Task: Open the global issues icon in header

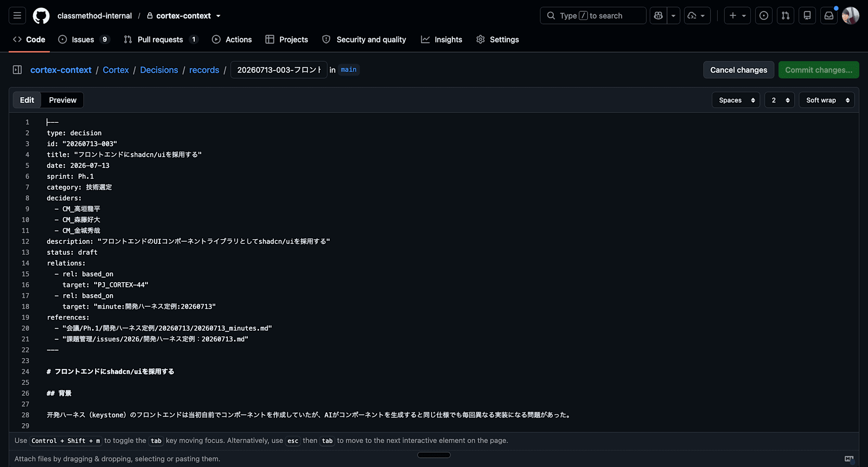Action: click(x=764, y=16)
